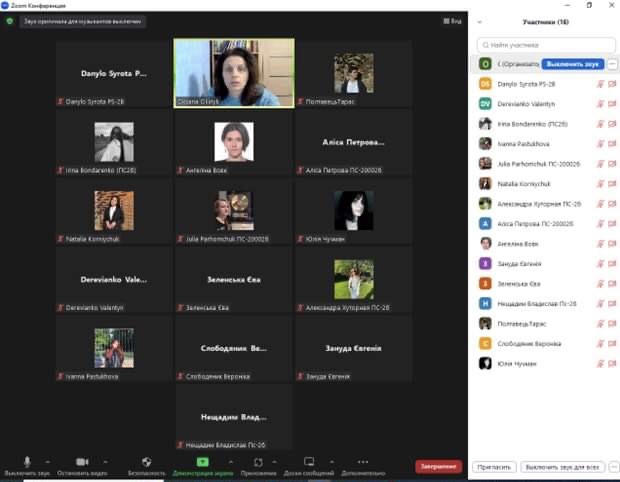Click the original sound for musicians label

(82, 21)
